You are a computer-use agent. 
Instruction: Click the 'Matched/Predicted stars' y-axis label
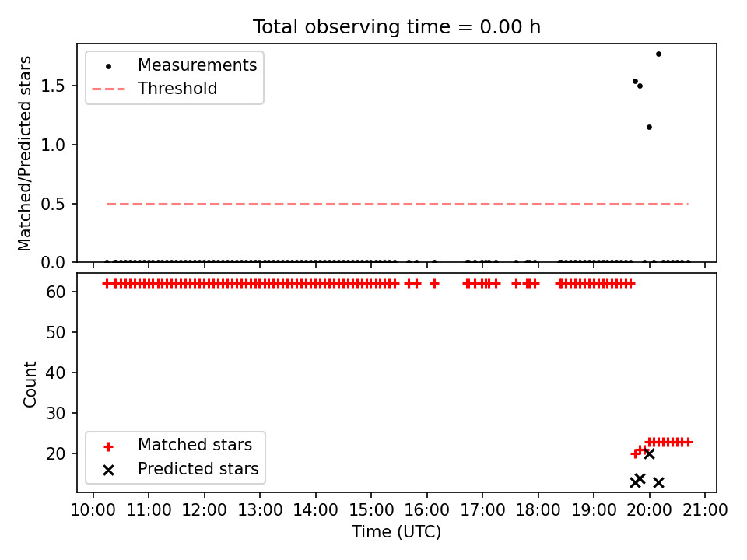click(x=24, y=153)
